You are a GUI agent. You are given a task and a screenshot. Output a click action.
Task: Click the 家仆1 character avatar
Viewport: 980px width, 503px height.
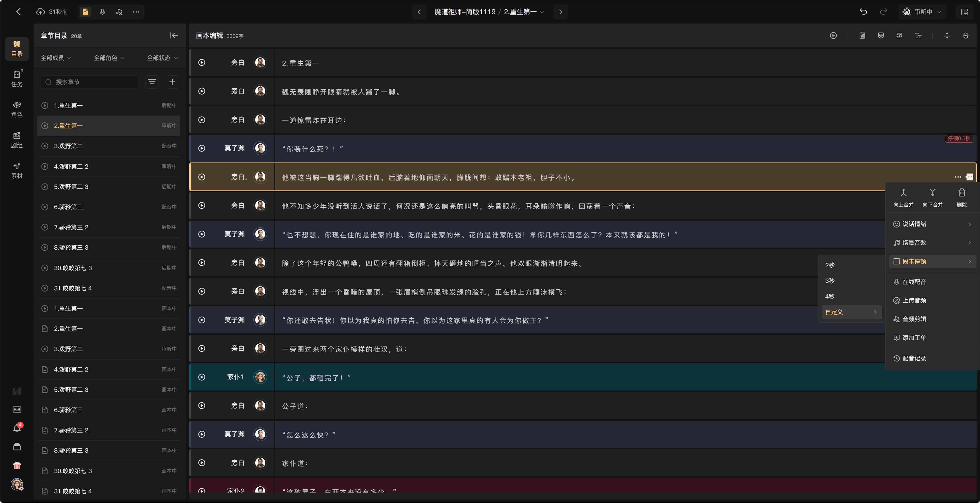(x=260, y=377)
